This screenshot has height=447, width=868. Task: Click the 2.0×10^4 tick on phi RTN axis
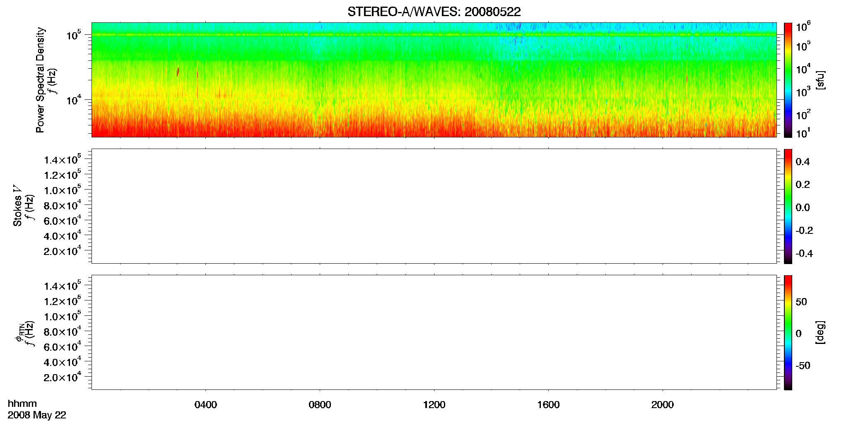(63, 377)
